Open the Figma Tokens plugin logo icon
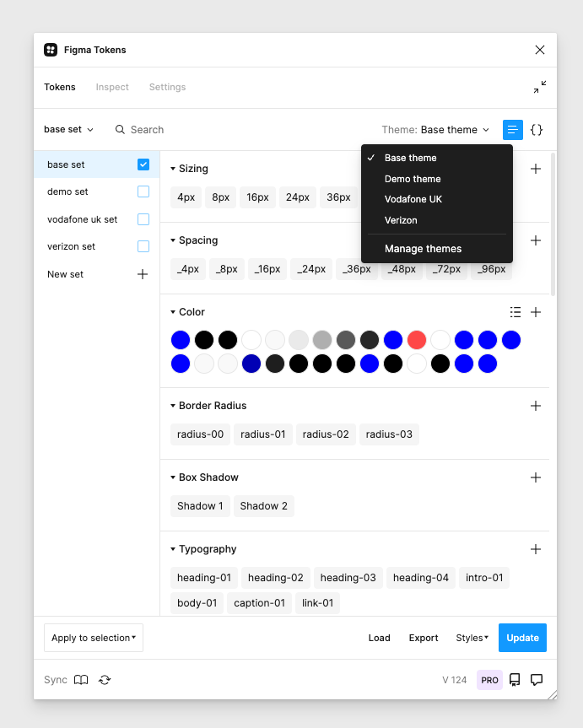Screen dimensions: 583x728 [x=51, y=50]
